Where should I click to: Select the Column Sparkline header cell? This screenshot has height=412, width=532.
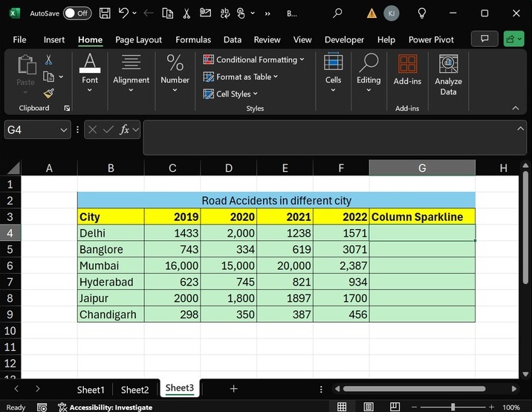pyautogui.click(x=421, y=217)
